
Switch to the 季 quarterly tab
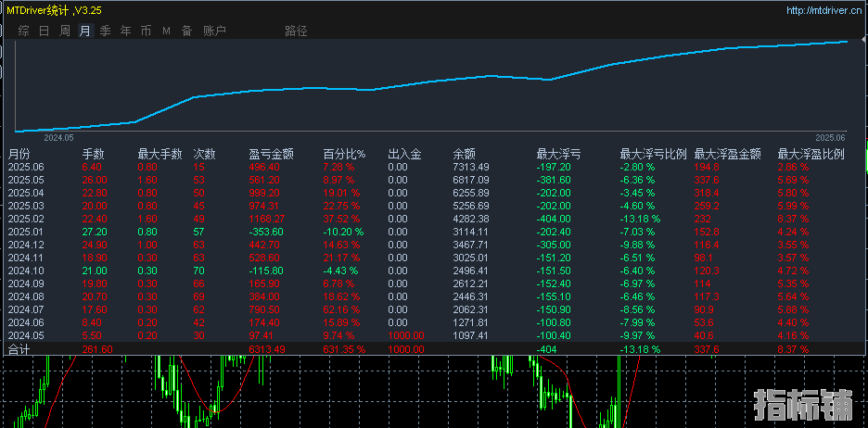click(x=105, y=31)
